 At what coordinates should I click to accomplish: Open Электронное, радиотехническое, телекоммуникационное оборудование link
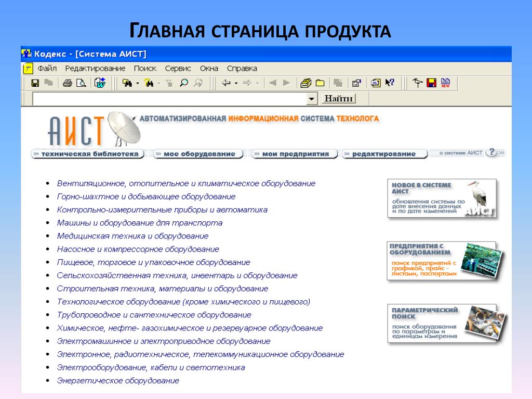201,354
